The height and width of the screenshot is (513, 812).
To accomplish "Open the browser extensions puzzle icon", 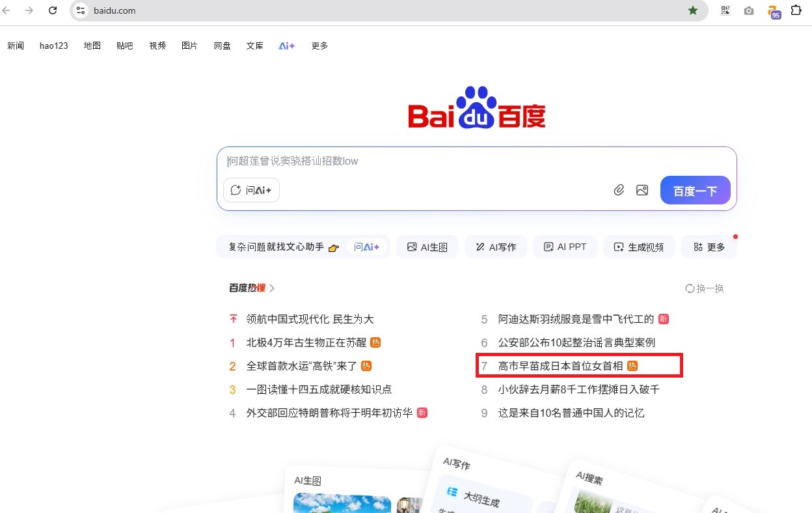I will click(x=796, y=10).
